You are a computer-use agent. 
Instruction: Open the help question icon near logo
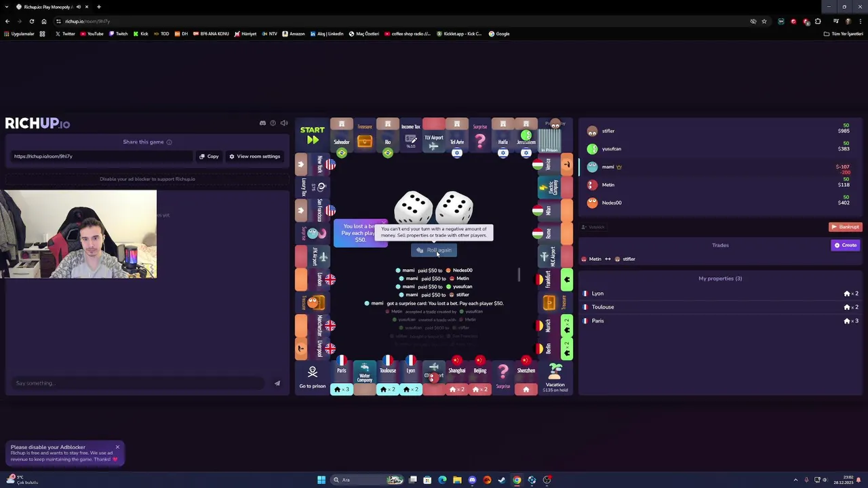(273, 123)
